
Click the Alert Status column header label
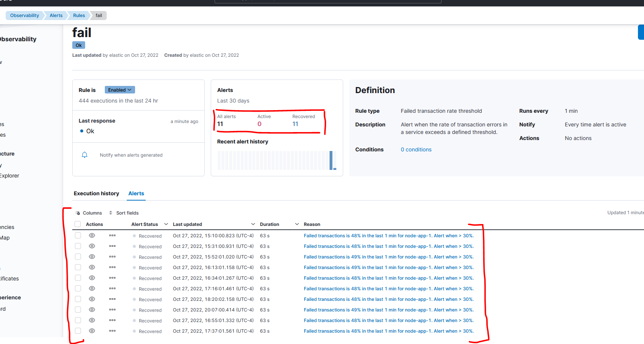145,224
